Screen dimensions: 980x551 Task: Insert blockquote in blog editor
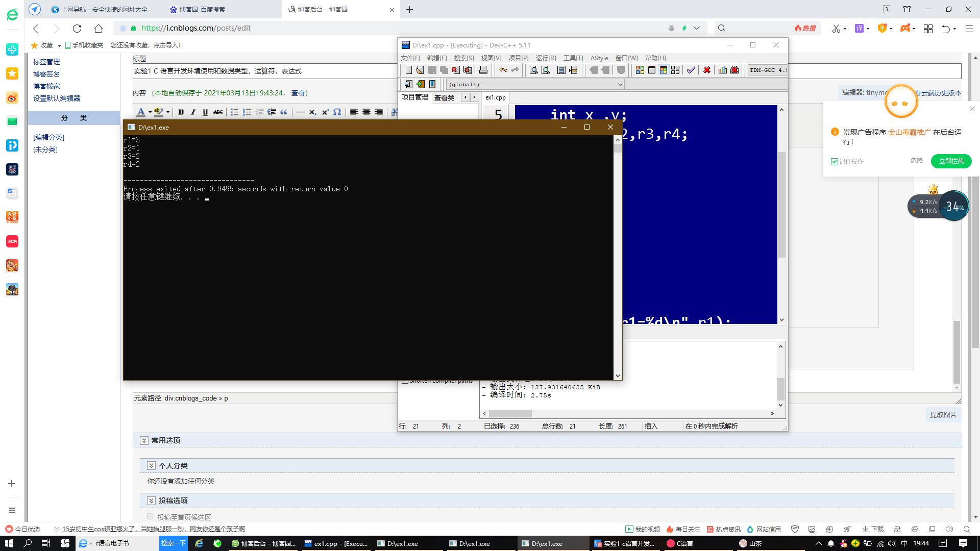tap(284, 112)
